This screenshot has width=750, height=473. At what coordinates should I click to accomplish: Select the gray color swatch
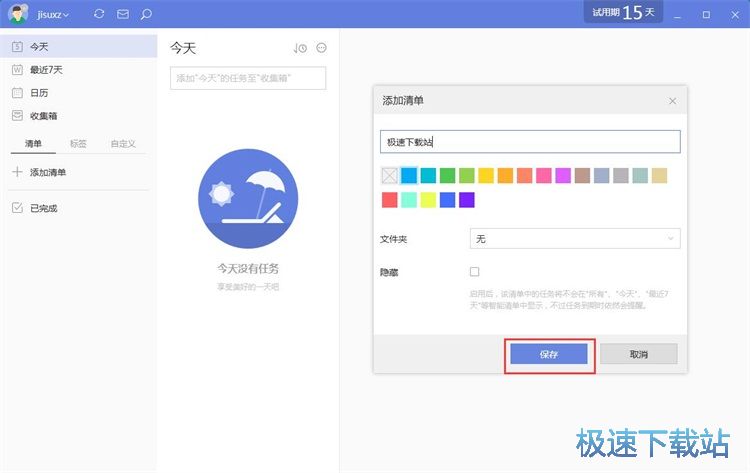621,176
